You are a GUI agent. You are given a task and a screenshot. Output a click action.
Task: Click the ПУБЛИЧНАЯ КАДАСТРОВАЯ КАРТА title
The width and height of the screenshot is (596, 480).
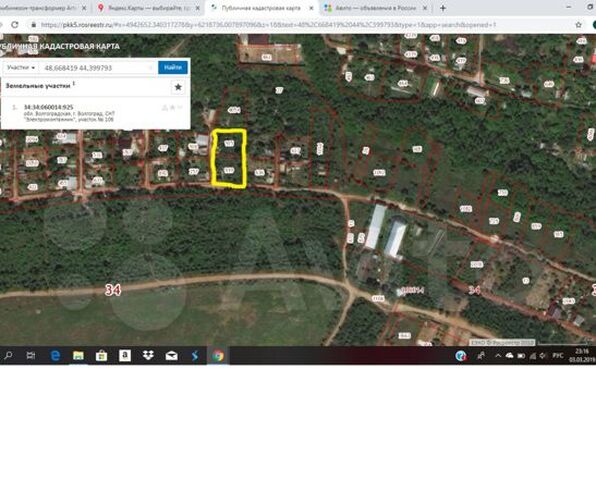coord(60,46)
